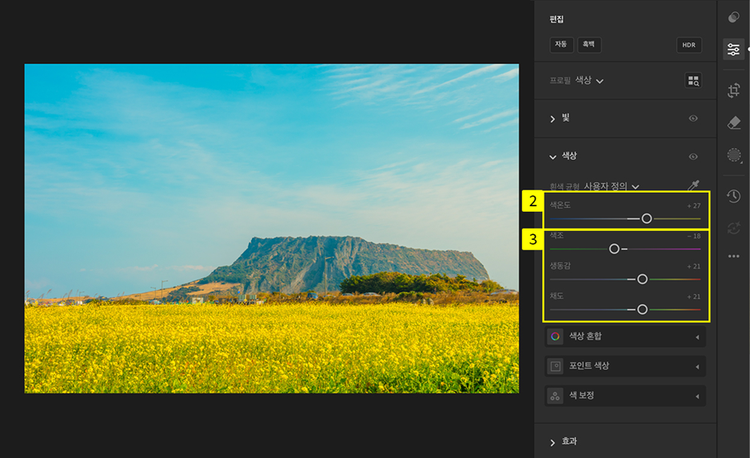Click the 색 보정 color grading icon

click(555, 396)
